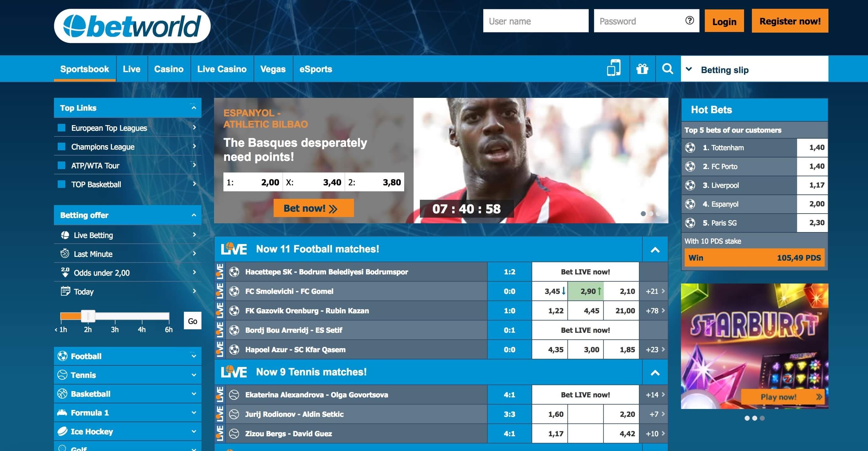Image resolution: width=868 pixels, height=451 pixels.
Task: Click the search magnifier icon
Action: [667, 69]
